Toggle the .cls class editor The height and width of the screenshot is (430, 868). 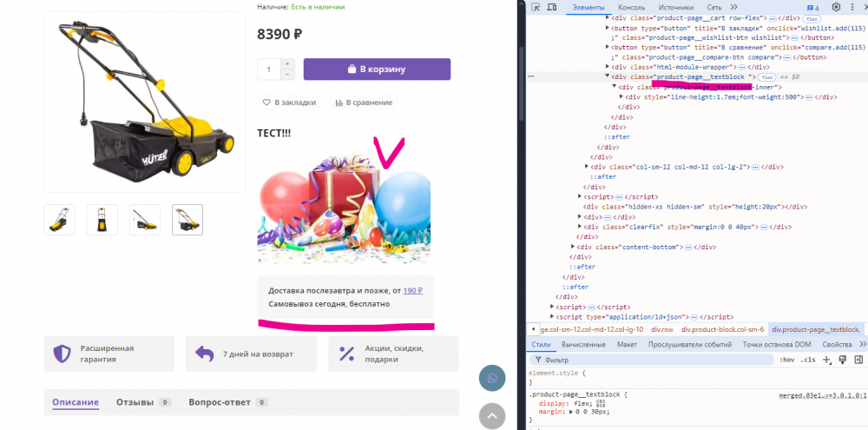click(807, 360)
